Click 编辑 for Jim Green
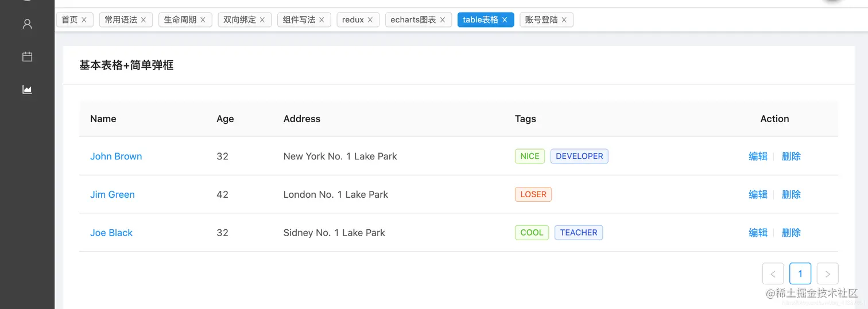Image resolution: width=868 pixels, height=309 pixels. pyautogui.click(x=758, y=194)
